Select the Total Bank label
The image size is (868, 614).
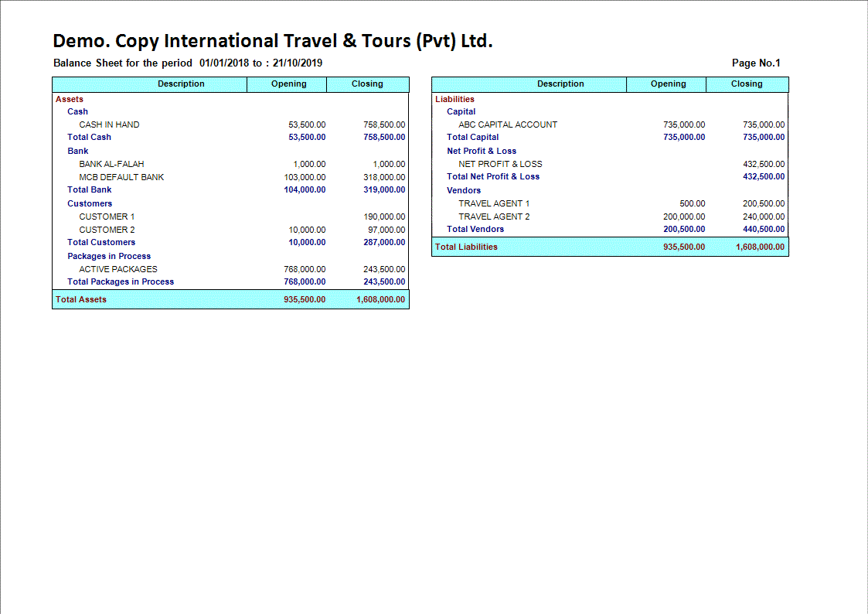point(89,189)
